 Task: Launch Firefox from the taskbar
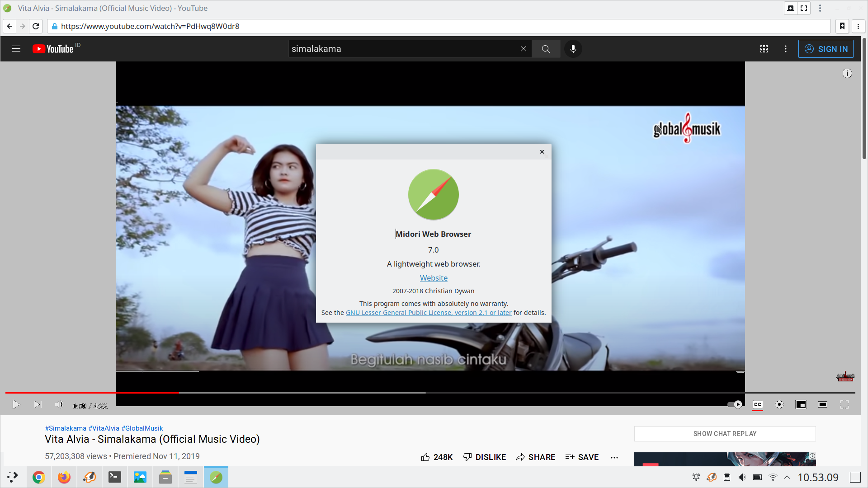click(x=64, y=477)
